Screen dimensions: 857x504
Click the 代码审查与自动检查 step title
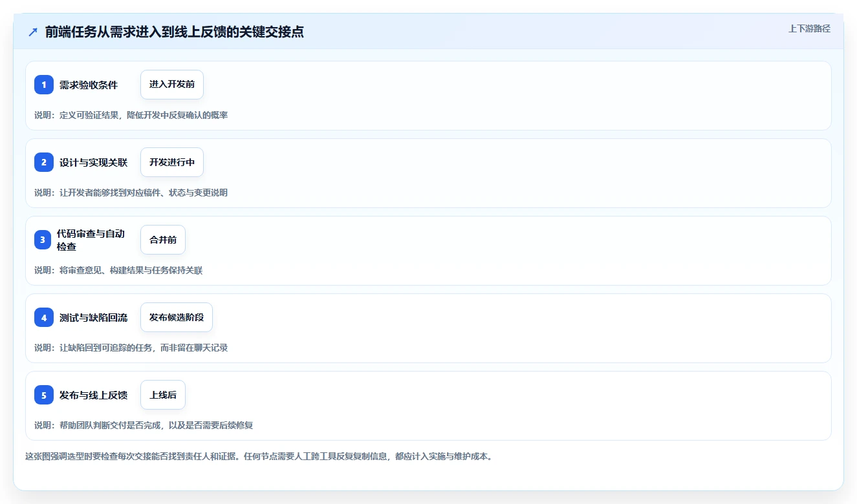pos(91,240)
